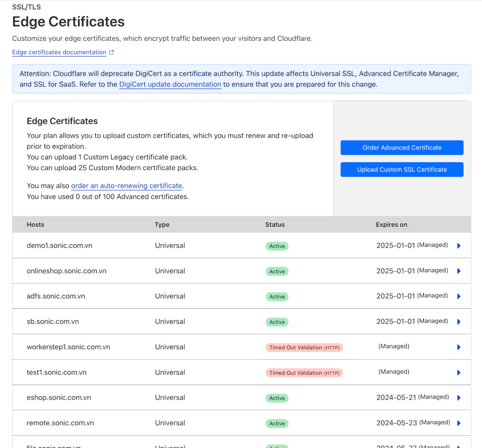Click Order Advanced Certificate button
The width and height of the screenshot is (482, 448).
(x=402, y=147)
